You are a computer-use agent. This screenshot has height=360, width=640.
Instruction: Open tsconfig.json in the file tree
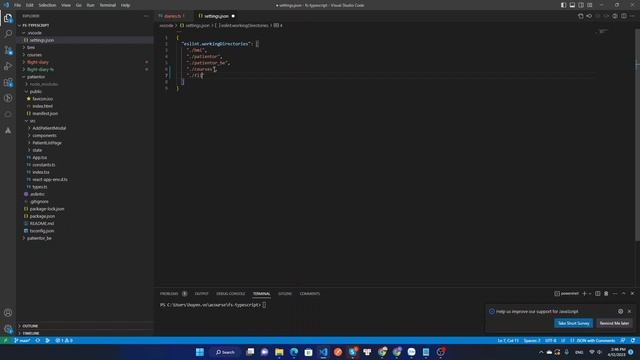pos(42,231)
